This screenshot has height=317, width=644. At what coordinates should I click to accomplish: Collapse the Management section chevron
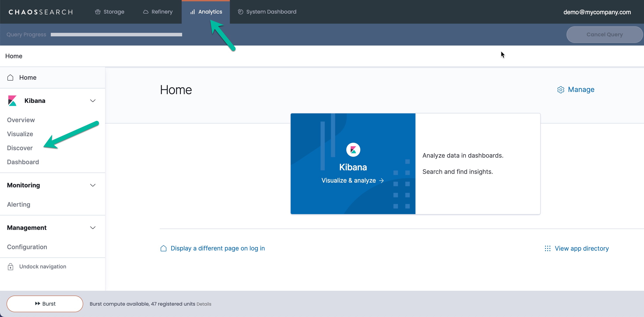93,228
